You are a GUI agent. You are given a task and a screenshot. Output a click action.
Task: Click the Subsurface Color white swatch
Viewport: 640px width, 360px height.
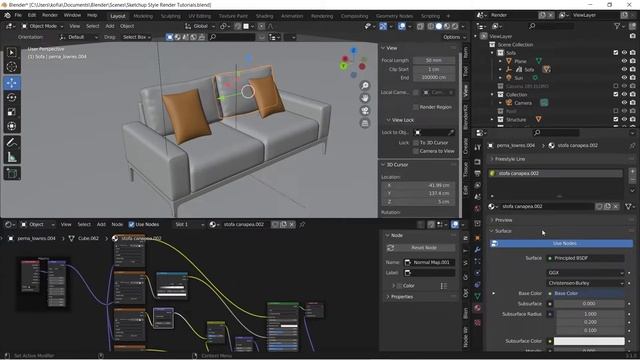pos(589,341)
